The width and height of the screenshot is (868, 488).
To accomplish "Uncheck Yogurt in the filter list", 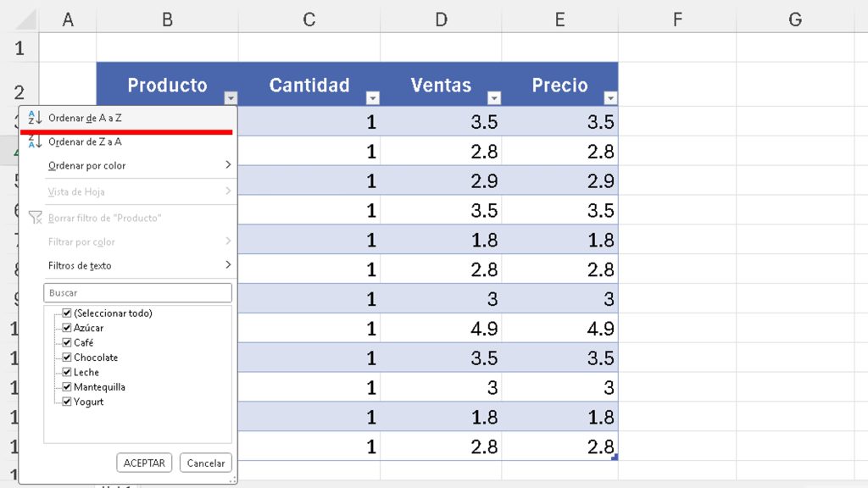I will [67, 402].
